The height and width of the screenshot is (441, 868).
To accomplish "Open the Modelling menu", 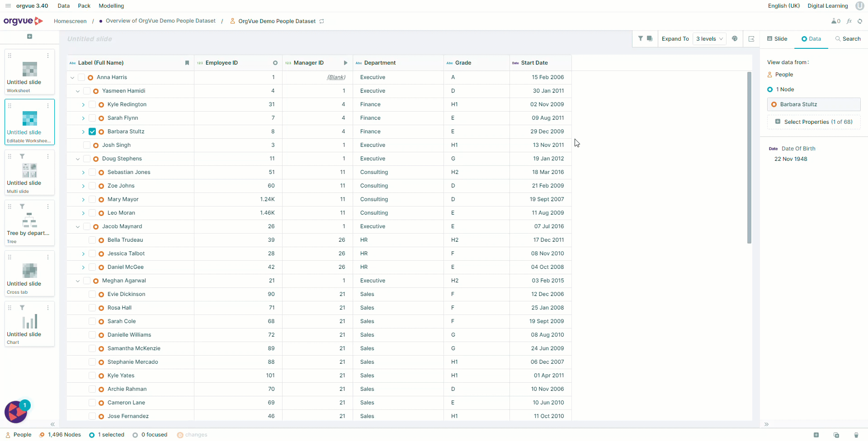I will 111,6.
